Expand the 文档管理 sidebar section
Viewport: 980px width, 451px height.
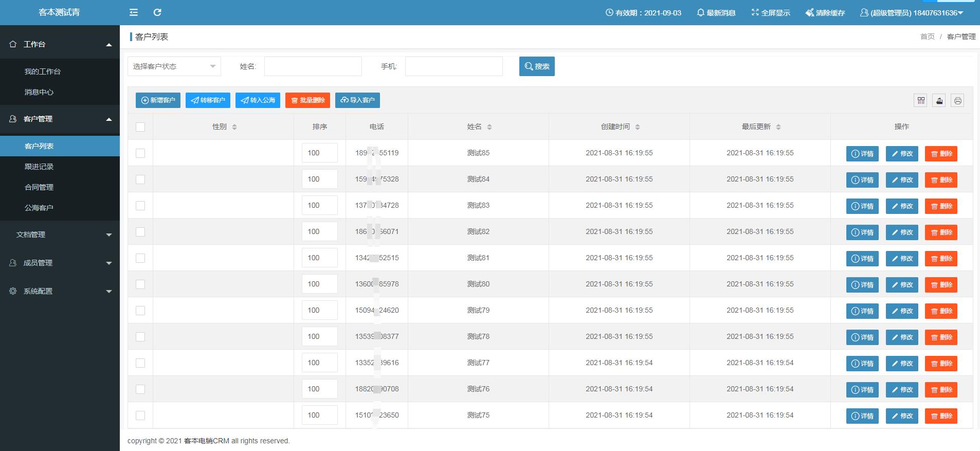coord(60,234)
